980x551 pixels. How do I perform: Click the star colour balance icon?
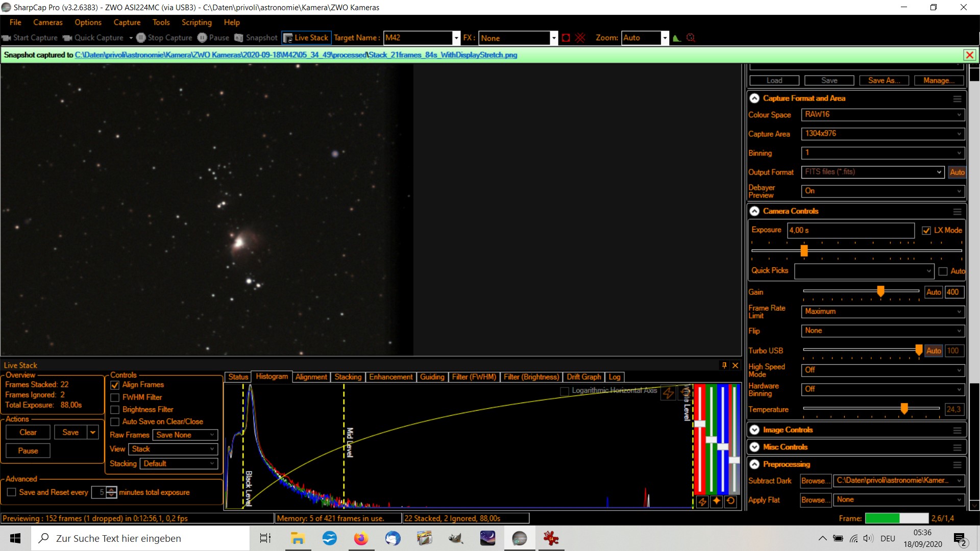point(717,502)
